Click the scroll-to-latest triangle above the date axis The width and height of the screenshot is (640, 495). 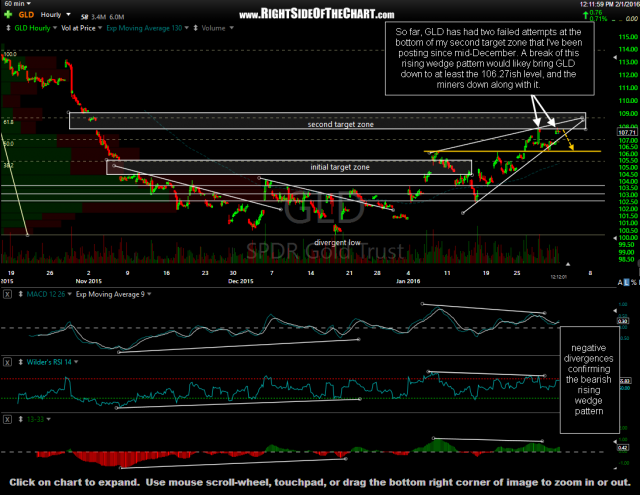point(567,264)
